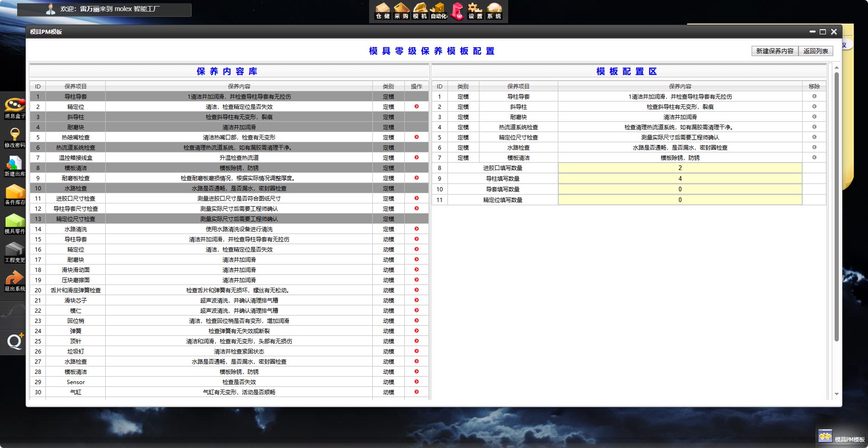This screenshot has height=448, width=868.
Task: Open the 备件库存 orange box icon
Action: (x=14, y=194)
